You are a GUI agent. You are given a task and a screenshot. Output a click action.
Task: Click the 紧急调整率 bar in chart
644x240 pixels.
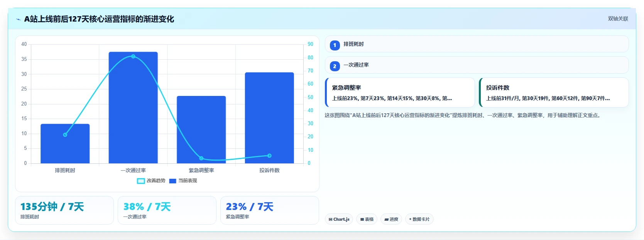point(201,129)
